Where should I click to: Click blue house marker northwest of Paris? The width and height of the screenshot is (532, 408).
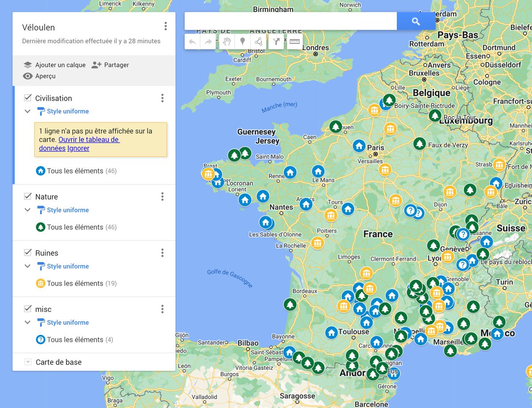coord(359,145)
